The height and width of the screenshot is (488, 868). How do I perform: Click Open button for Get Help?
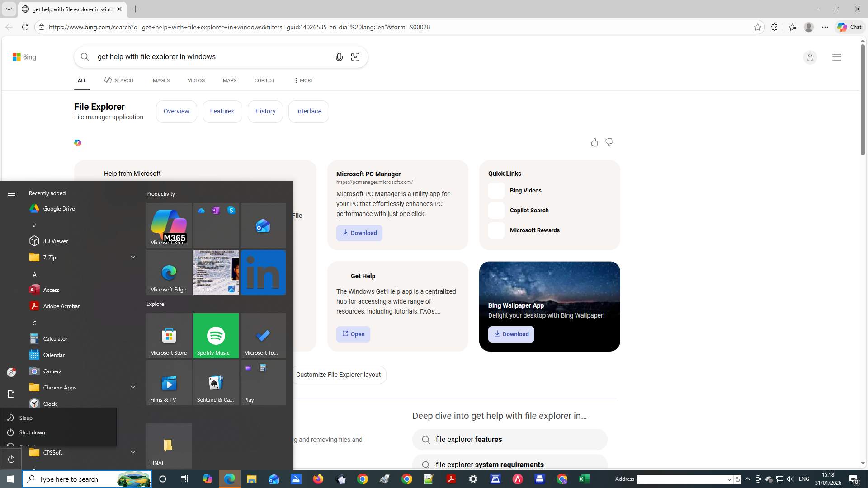coord(353,334)
